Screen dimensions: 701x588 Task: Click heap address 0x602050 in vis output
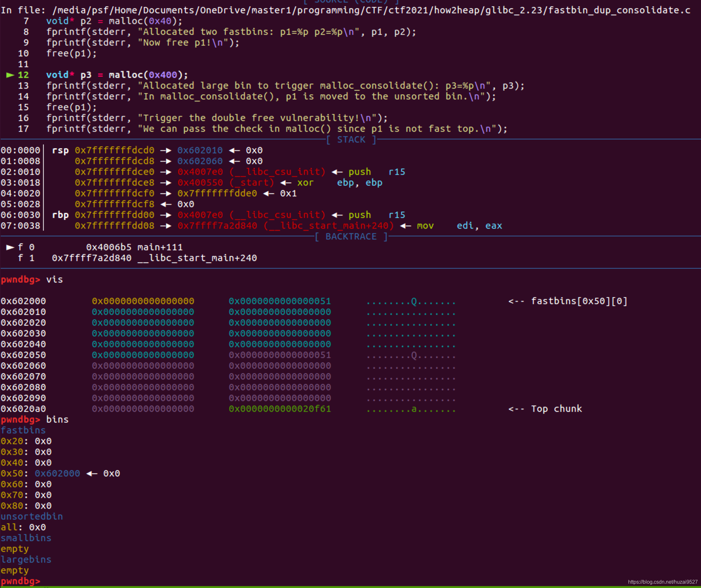tap(23, 355)
